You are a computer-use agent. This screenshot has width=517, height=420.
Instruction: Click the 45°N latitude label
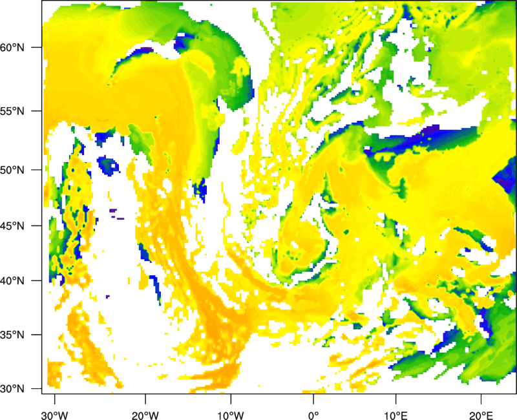pyautogui.click(x=12, y=226)
